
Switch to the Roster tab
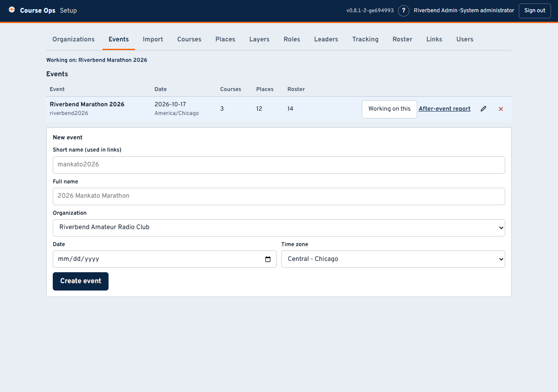(402, 39)
